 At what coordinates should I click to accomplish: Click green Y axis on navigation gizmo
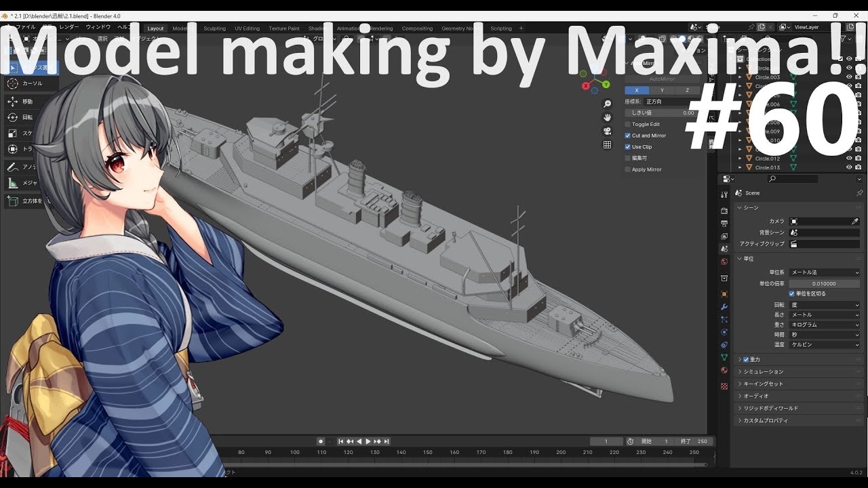pyautogui.click(x=606, y=84)
